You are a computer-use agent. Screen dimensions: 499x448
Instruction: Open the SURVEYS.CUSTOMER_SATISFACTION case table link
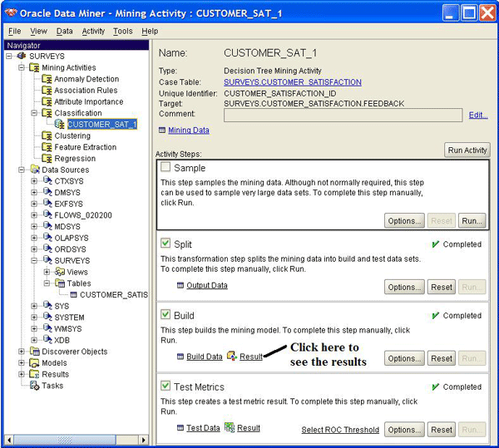coord(292,82)
